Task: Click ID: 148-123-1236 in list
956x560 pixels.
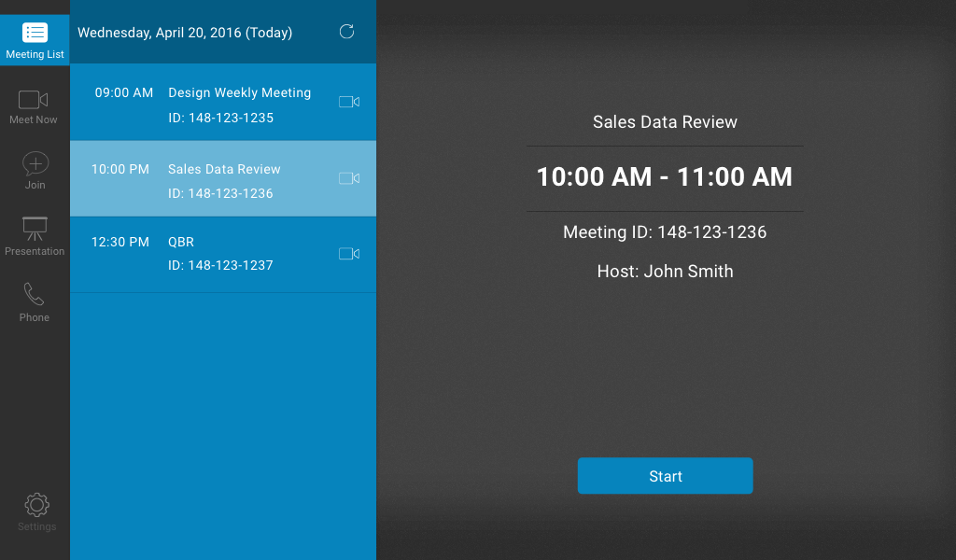Action: pos(220,193)
